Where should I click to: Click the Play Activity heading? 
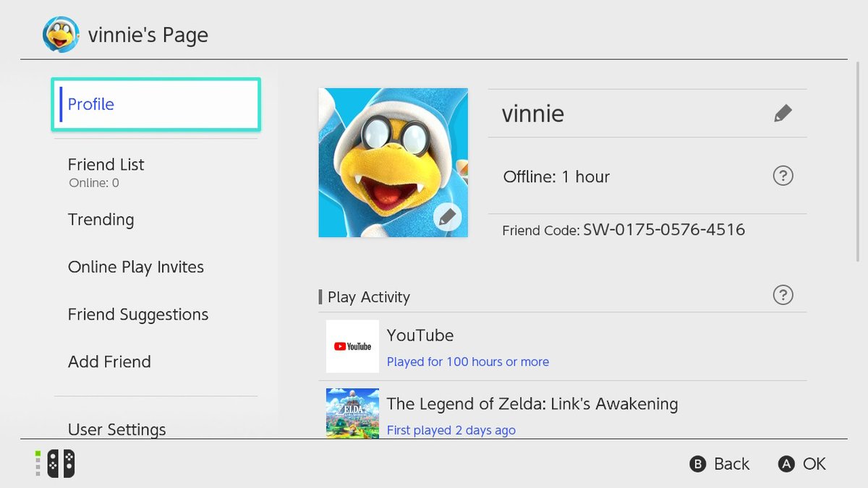pos(369,297)
